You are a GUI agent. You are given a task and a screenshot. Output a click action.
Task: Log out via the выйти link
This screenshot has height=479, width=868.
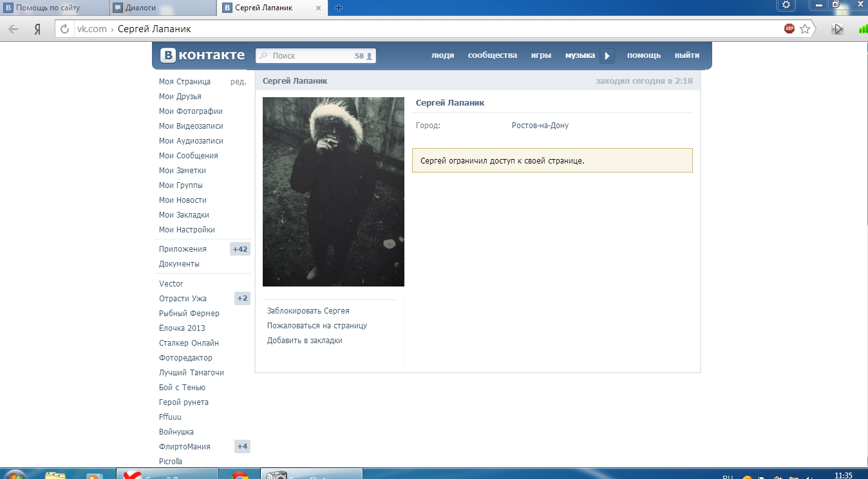[687, 55]
